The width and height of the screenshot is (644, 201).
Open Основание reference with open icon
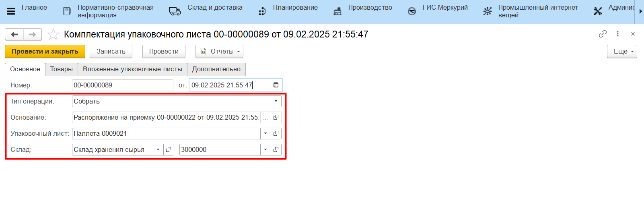[276, 118]
